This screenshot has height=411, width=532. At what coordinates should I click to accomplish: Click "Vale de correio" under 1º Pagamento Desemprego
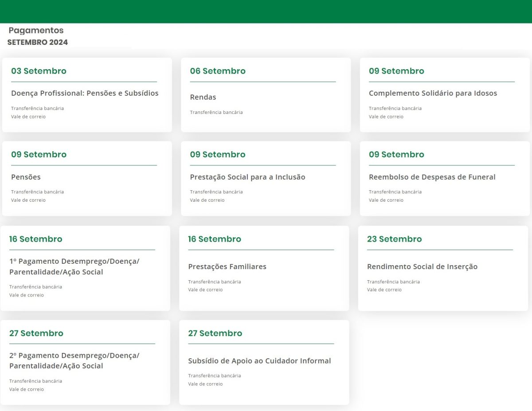point(27,295)
